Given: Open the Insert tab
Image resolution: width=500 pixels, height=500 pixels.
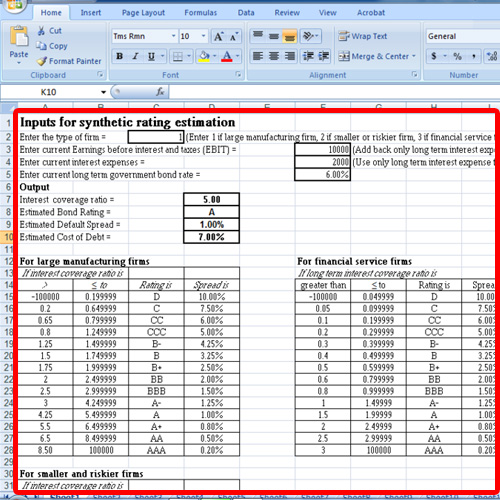Looking at the screenshot, I should tap(91, 13).
